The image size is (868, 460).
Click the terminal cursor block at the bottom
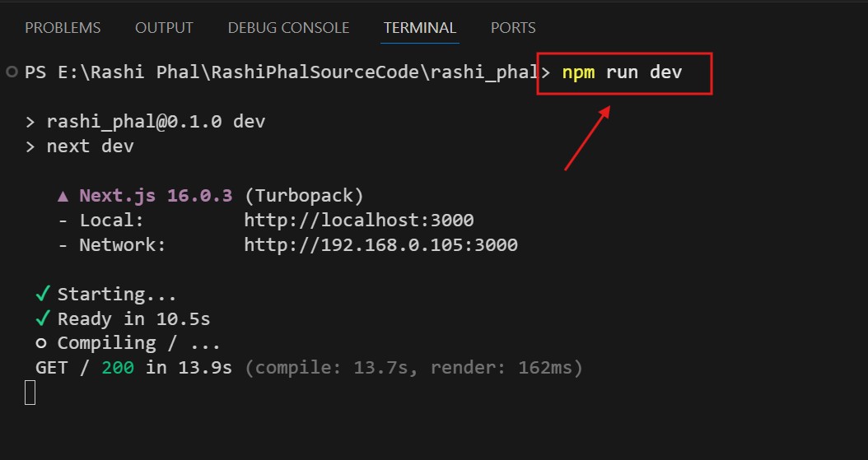[x=30, y=393]
